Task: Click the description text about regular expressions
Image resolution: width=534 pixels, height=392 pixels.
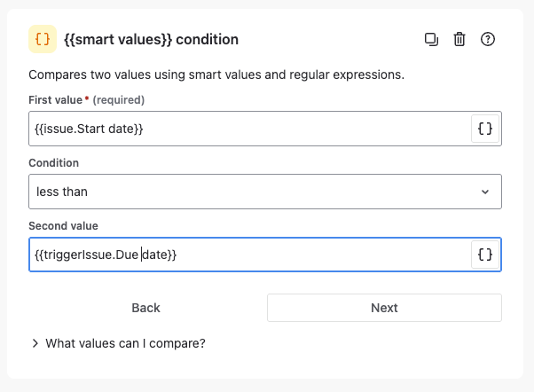Action: (x=216, y=74)
